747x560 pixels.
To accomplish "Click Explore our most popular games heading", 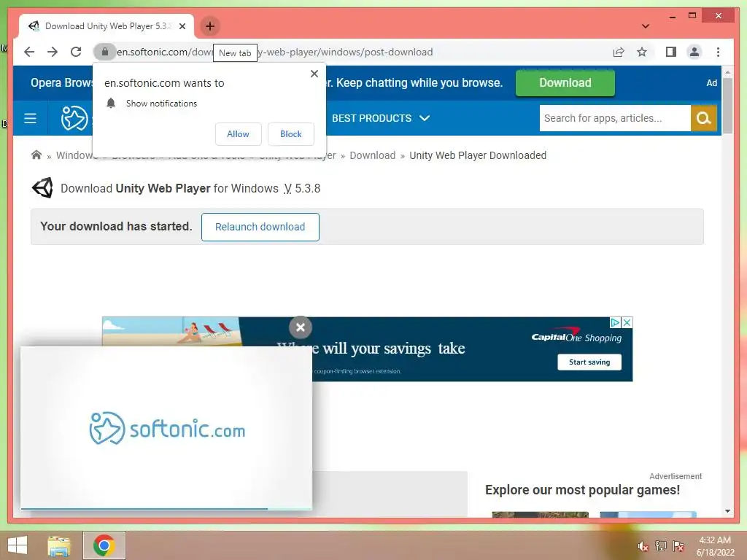I will pos(582,490).
